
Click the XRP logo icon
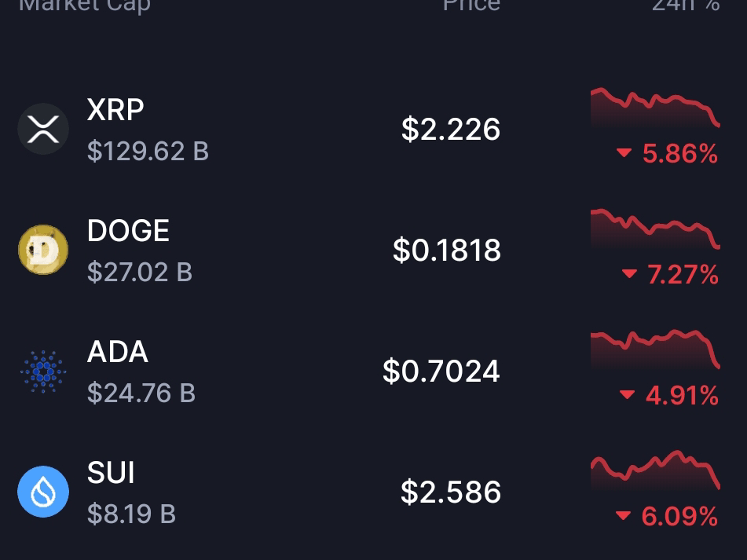(x=43, y=128)
